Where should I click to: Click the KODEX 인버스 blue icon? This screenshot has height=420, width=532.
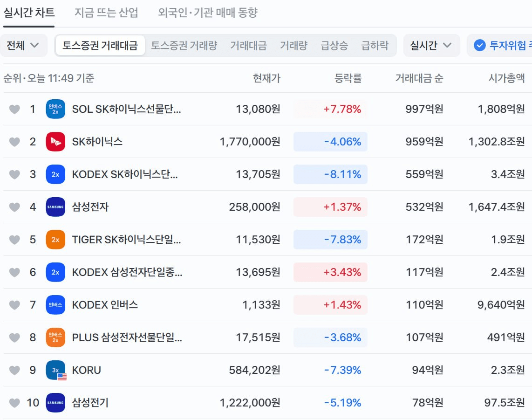point(55,304)
